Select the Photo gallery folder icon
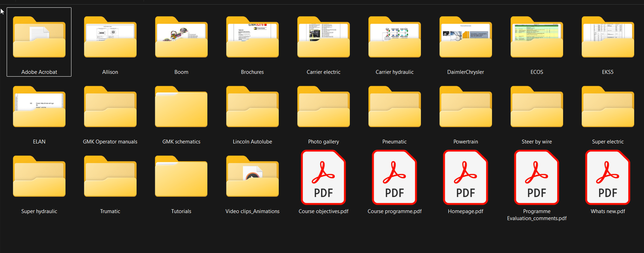The height and width of the screenshot is (253, 644). click(324, 106)
